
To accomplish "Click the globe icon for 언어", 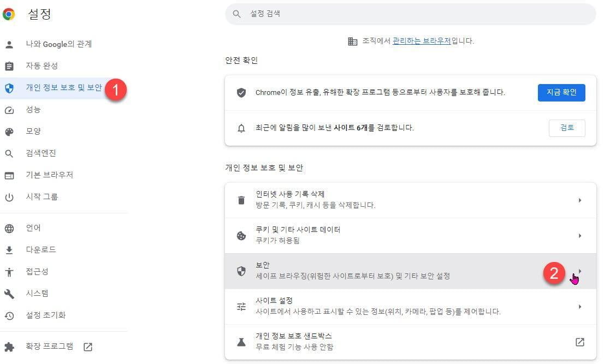I will tap(9, 228).
